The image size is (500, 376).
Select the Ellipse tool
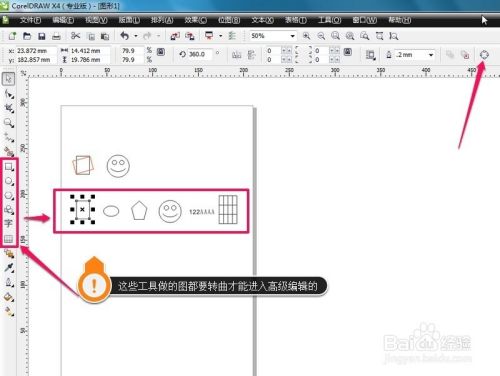[9, 181]
